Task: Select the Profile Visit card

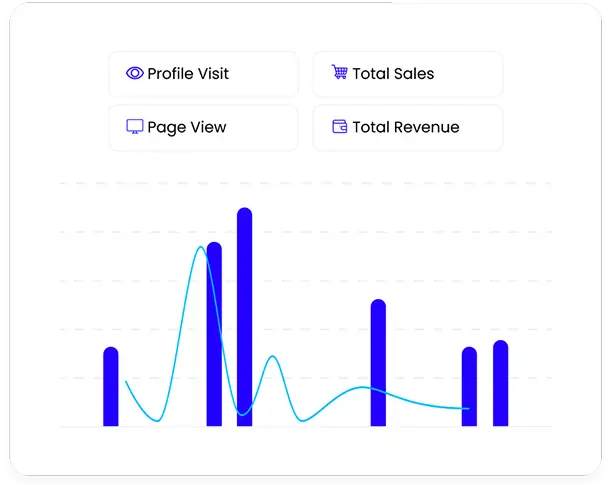Action: coord(204,74)
